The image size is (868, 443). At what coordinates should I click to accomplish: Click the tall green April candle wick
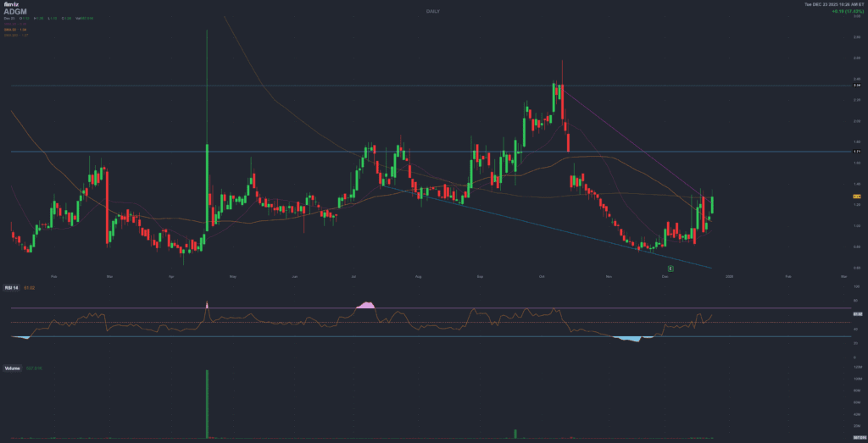point(207,85)
